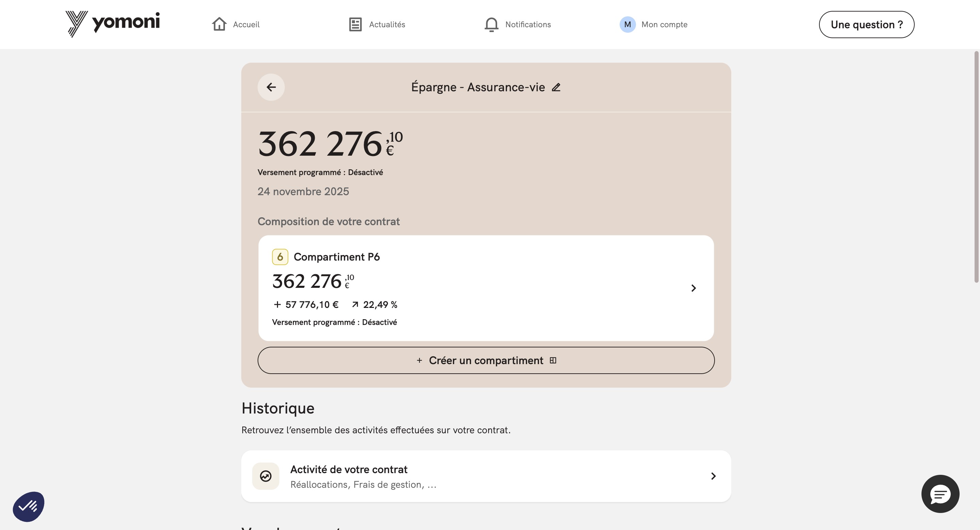Expand Compartiment P6 chevron
Image resolution: width=980 pixels, height=530 pixels.
693,288
